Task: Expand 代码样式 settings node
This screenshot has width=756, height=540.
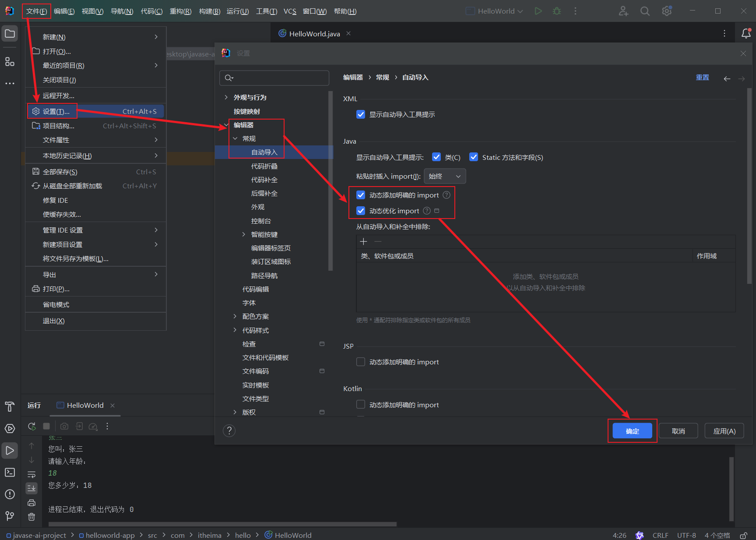Action: (x=235, y=330)
